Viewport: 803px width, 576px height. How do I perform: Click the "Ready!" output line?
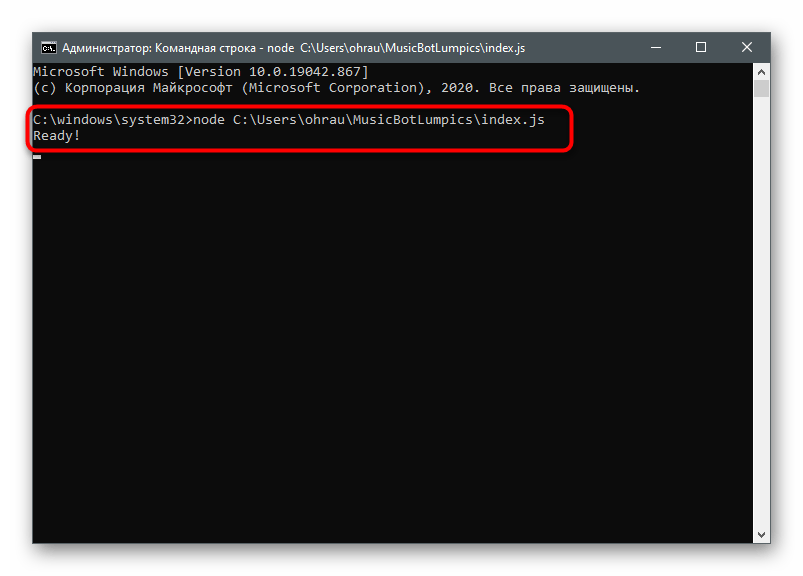[57, 135]
